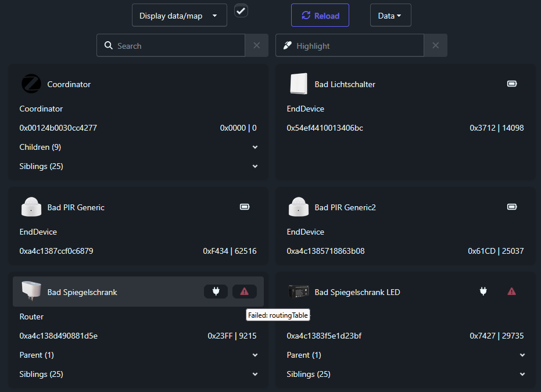The height and width of the screenshot is (392, 541).
Task: Reload the network map
Action: coord(320,15)
